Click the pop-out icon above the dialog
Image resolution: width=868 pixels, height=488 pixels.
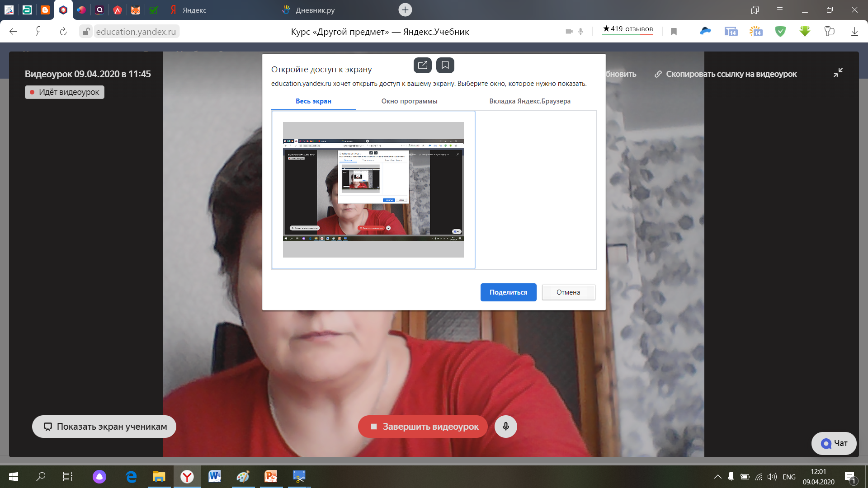(x=422, y=65)
